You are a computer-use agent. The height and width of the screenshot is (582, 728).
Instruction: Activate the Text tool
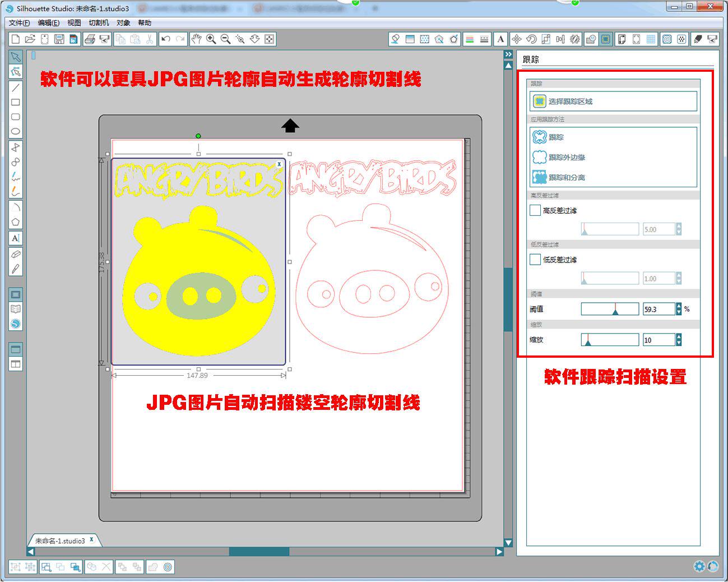(16, 238)
